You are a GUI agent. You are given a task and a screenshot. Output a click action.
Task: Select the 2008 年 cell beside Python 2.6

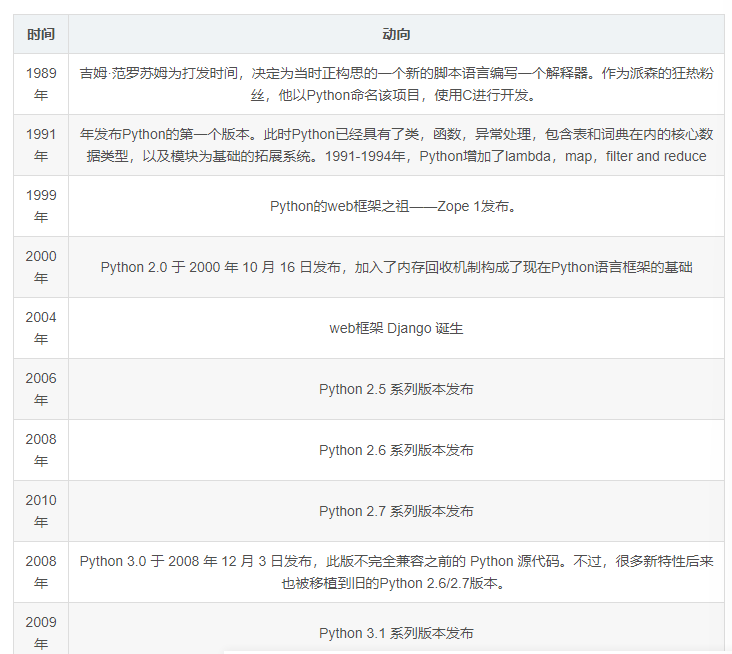pos(41,450)
